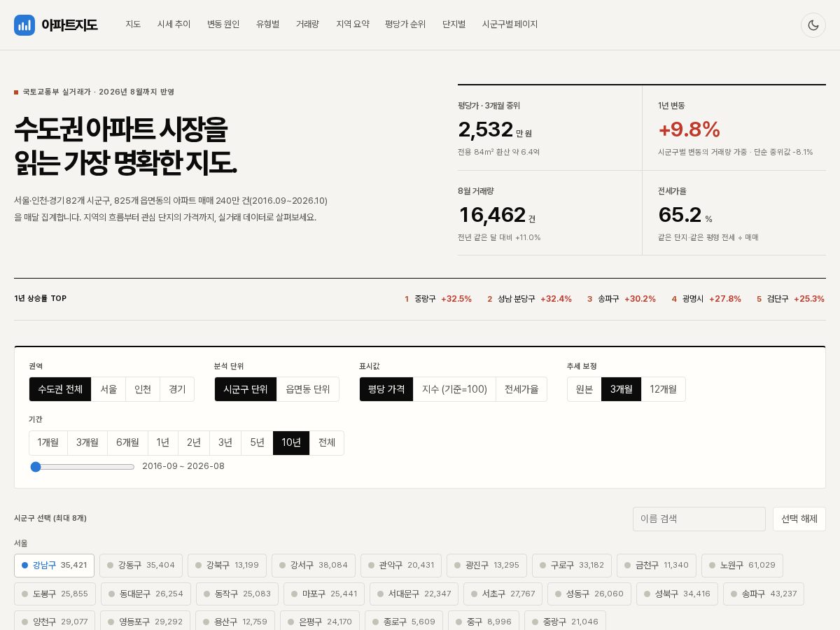This screenshot has height=630, width=840.
Task: Select the 강서구 district chip
Action: pos(314,566)
